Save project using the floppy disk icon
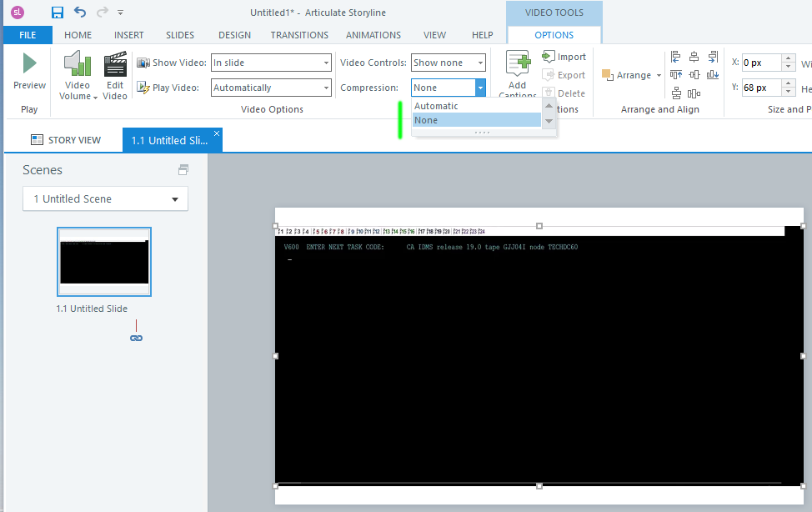The image size is (812, 512). 58,13
